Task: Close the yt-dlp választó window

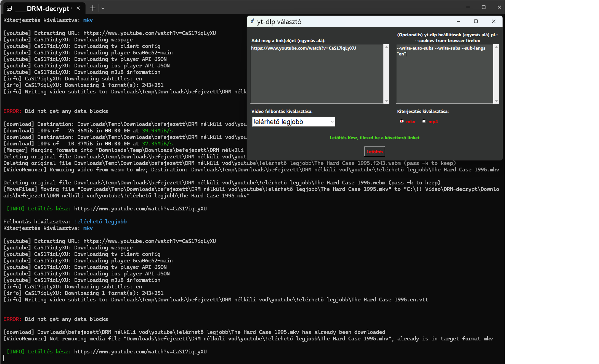Action: pos(494,21)
